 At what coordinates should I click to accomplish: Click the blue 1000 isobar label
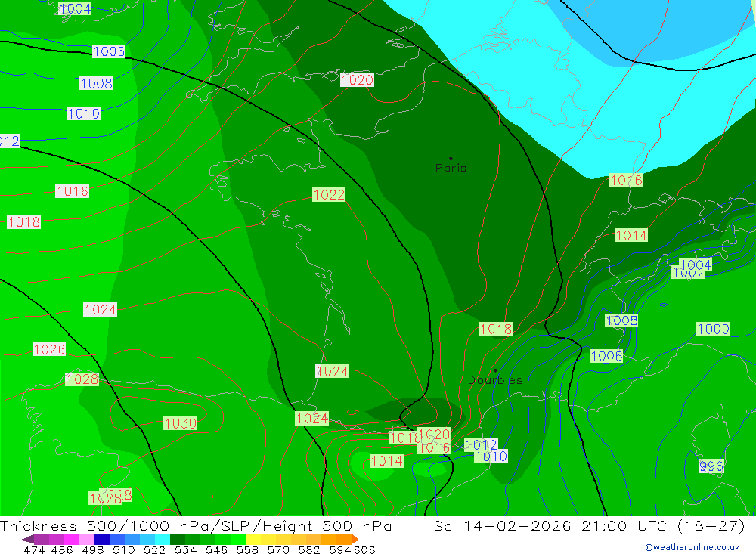click(x=713, y=330)
